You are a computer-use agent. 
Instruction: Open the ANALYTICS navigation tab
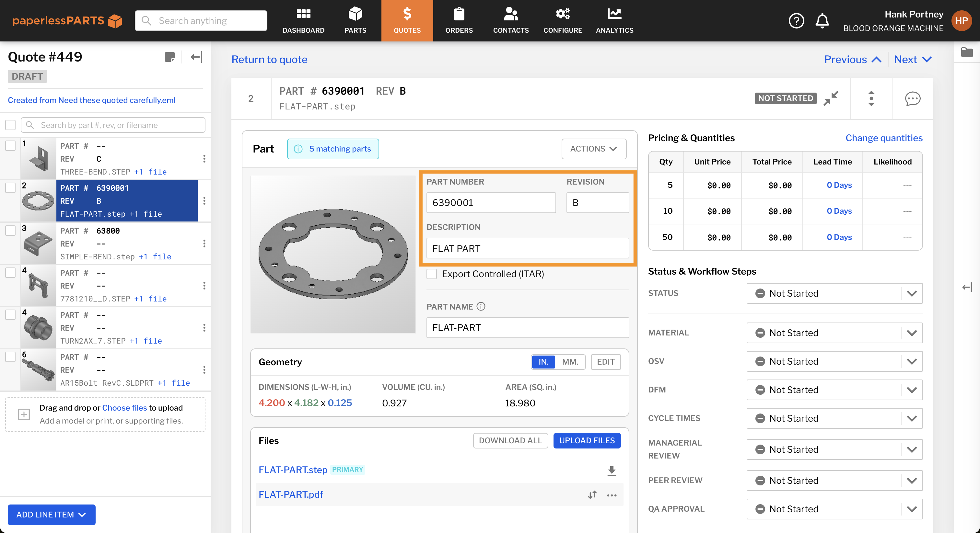(x=614, y=20)
